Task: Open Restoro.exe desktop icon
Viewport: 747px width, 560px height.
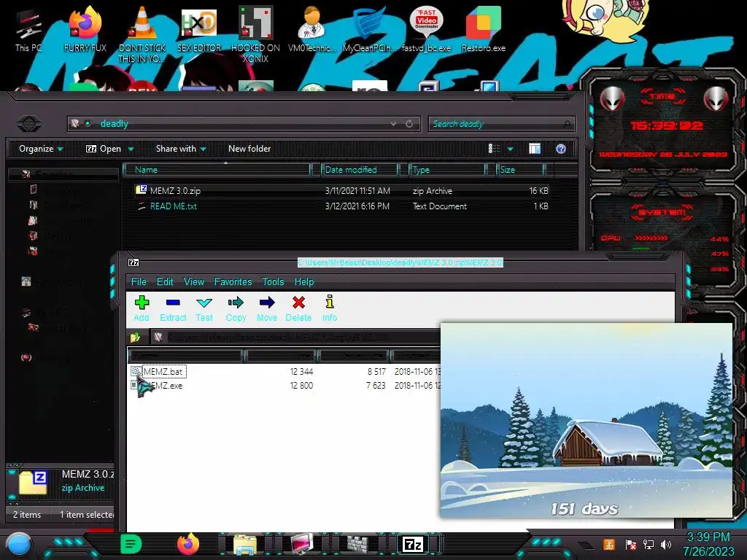Action: pos(483,29)
